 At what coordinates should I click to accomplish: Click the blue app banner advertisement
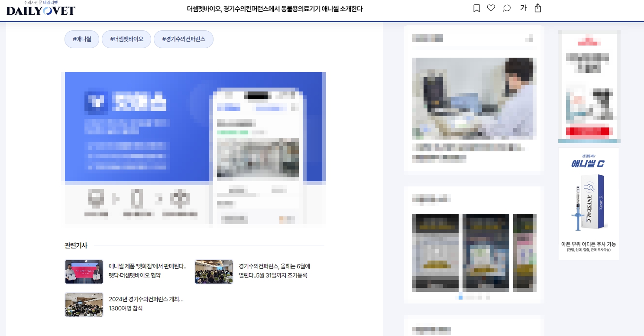pos(195,148)
